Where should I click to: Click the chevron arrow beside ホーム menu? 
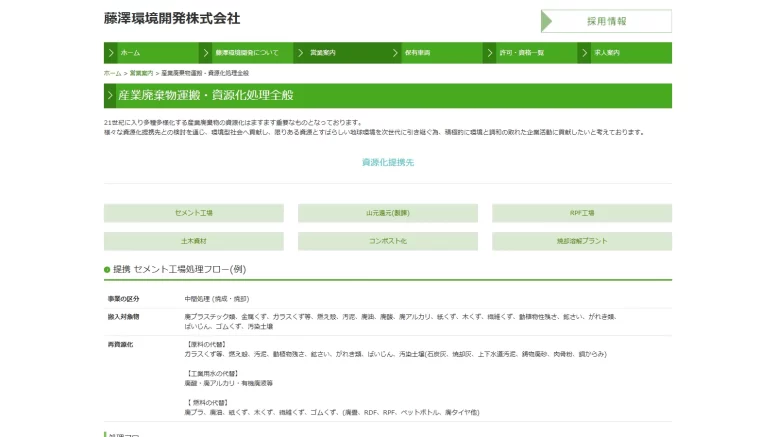point(111,53)
